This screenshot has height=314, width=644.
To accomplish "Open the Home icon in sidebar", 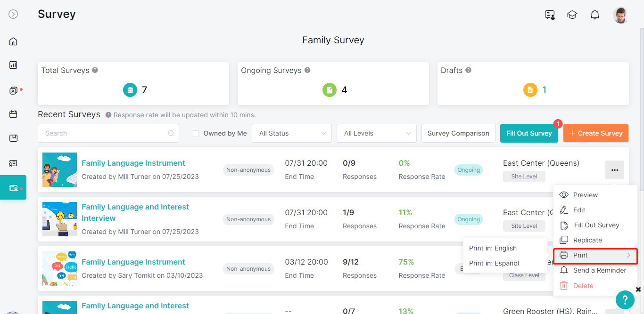I will click(x=13, y=41).
